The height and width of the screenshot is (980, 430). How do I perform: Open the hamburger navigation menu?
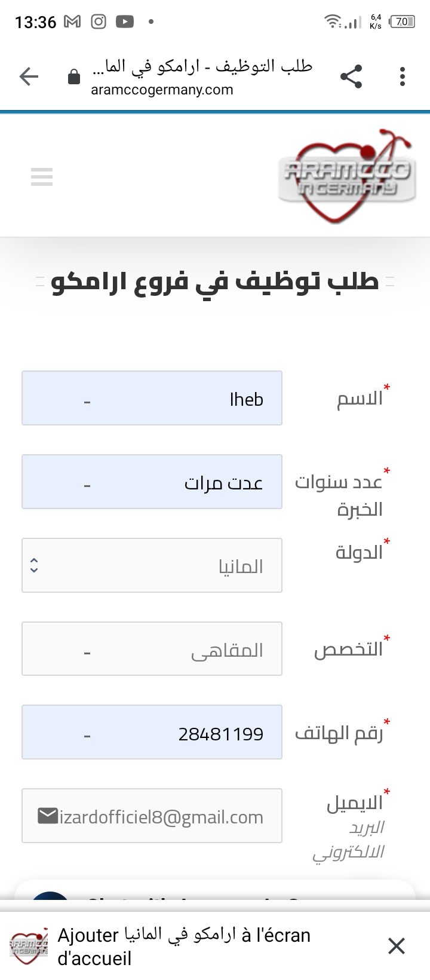pyautogui.click(x=42, y=177)
